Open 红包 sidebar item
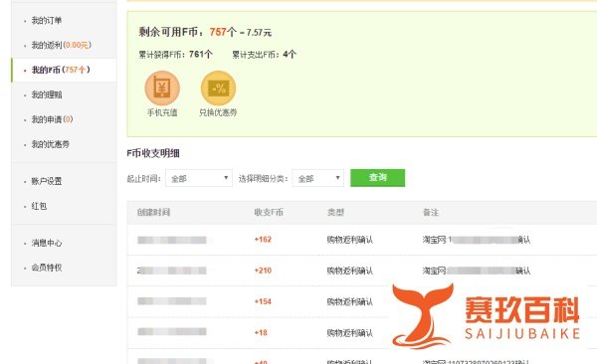 [x=39, y=206]
